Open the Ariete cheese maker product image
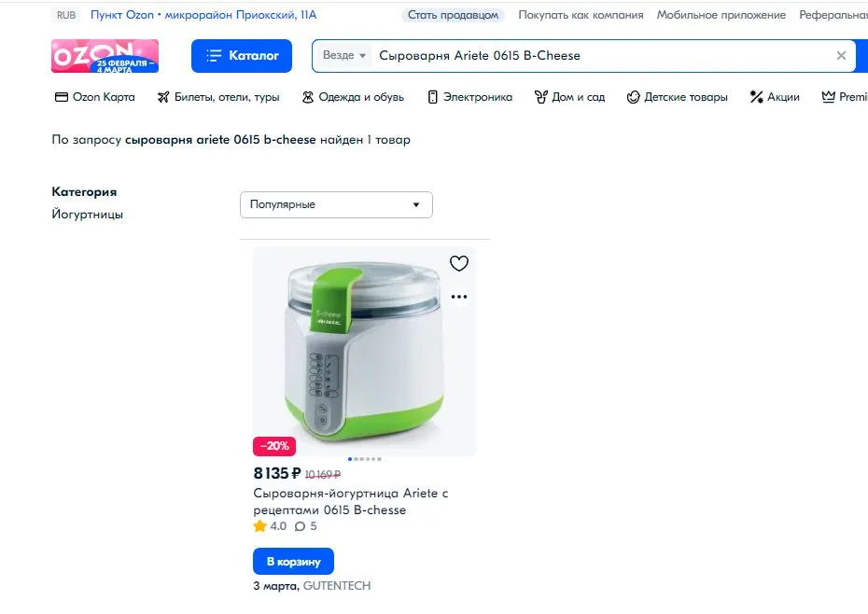Screen dimensions: 868x614 pyautogui.click(x=364, y=350)
